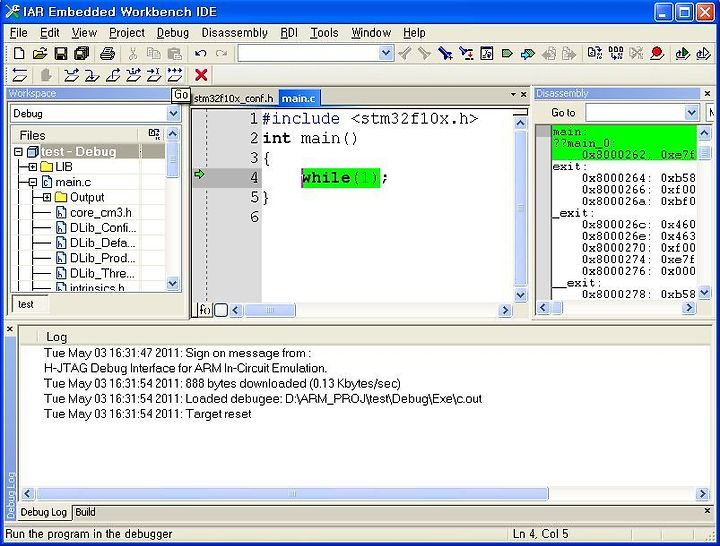
Task: Click the workspace column icon next to Files
Action: pyautogui.click(x=154, y=135)
